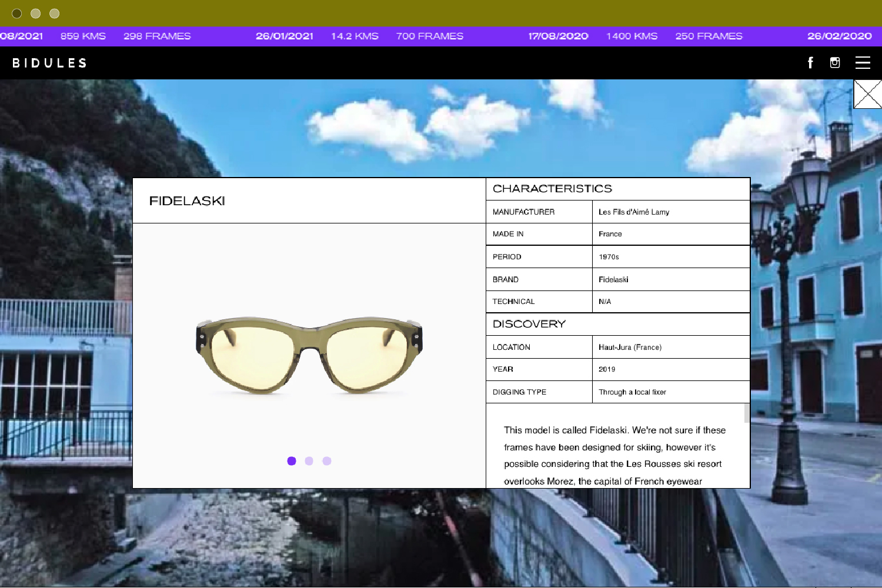
Task: Select the N/A value cell
Action: pyautogui.click(x=671, y=302)
